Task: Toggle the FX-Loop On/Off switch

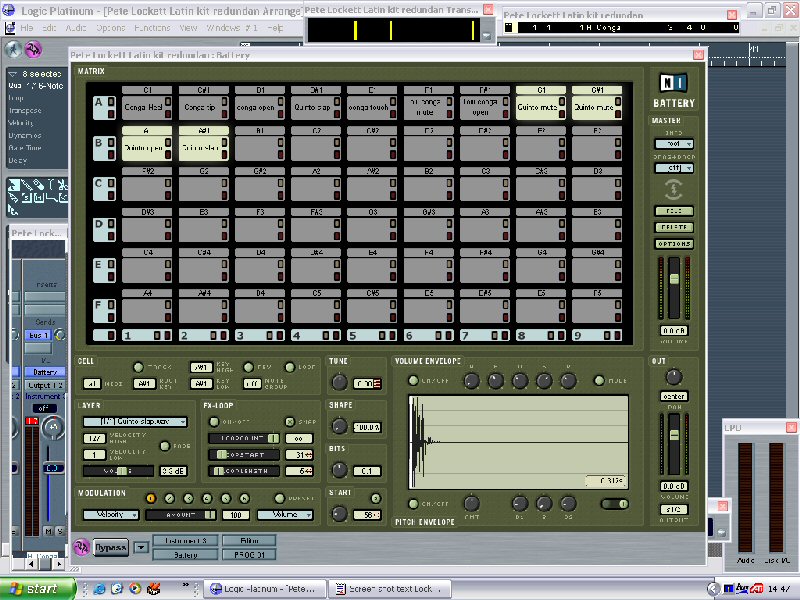Action: pyautogui.click(x=215, y=422)
